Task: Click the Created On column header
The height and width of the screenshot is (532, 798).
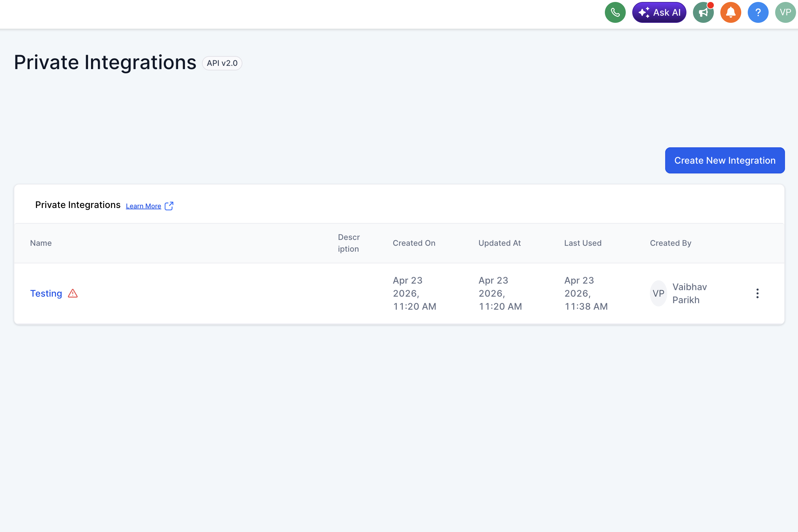Action: (414, 243)
